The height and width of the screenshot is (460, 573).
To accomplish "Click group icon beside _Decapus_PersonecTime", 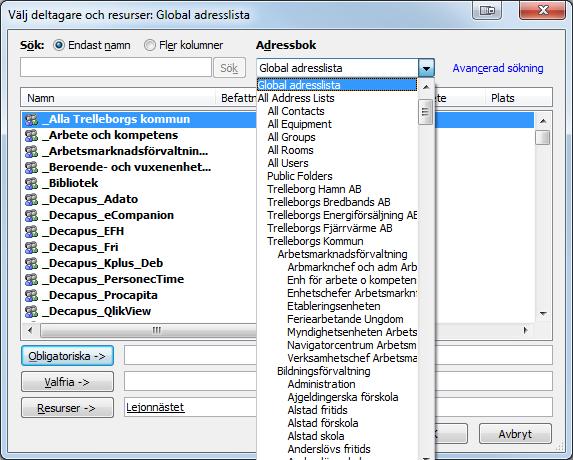I will coord(31,280).
